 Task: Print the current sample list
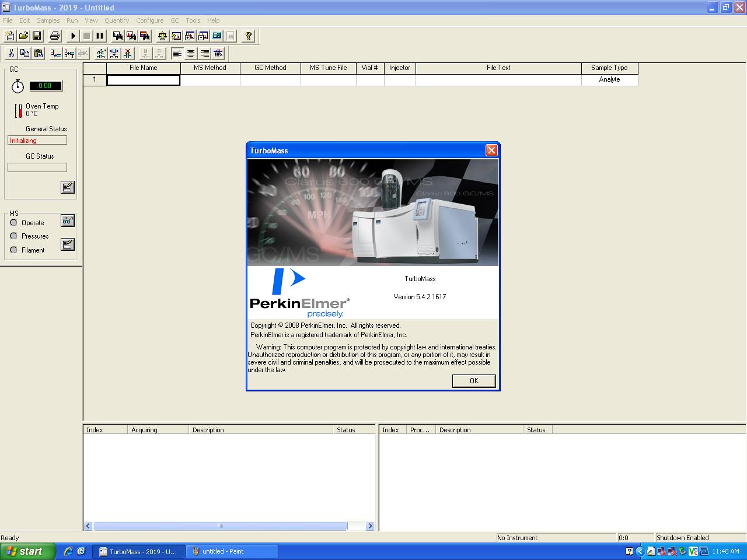click(54, 36)
